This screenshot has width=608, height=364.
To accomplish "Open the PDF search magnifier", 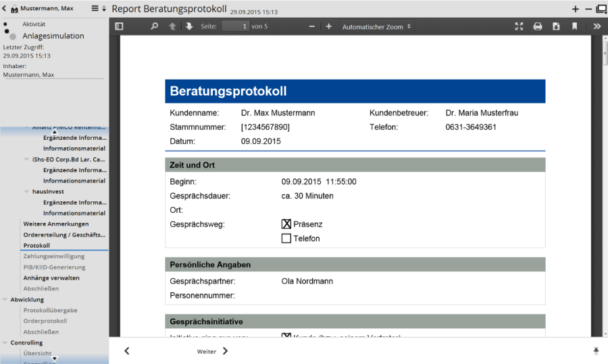I will pyautogui.click(x=154, y=27).
